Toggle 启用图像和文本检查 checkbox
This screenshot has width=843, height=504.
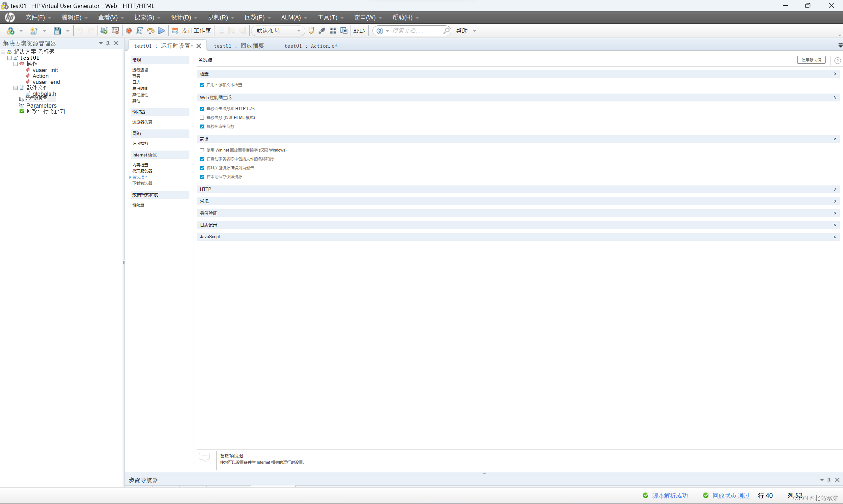coord(202,85)
